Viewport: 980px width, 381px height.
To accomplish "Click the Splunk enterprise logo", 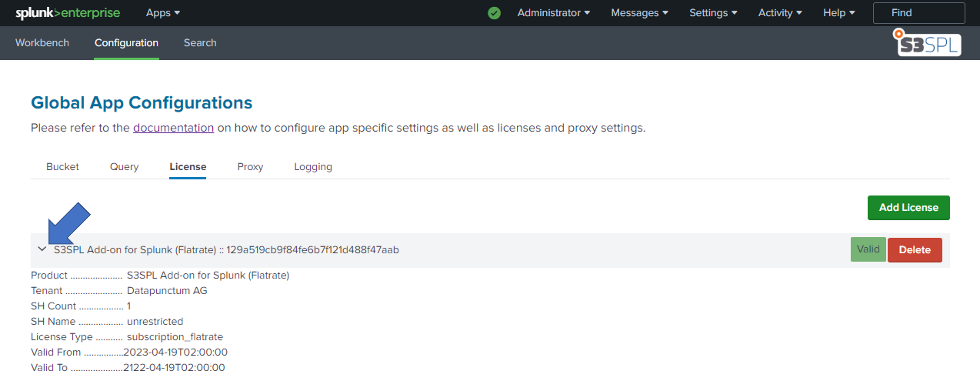I will tap(68, 13).
